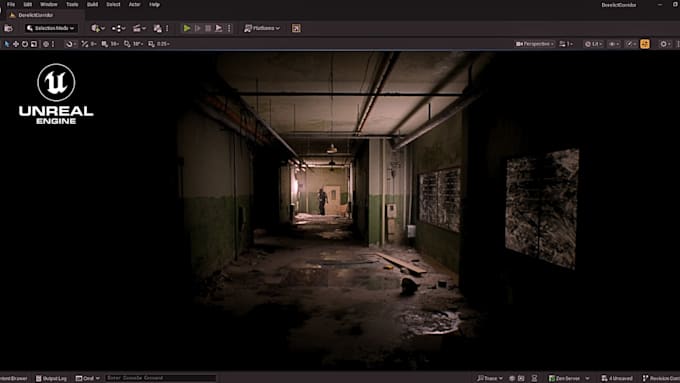Open the Show flags eye dropdown
The image size is (680, 383).
(614, 44)
